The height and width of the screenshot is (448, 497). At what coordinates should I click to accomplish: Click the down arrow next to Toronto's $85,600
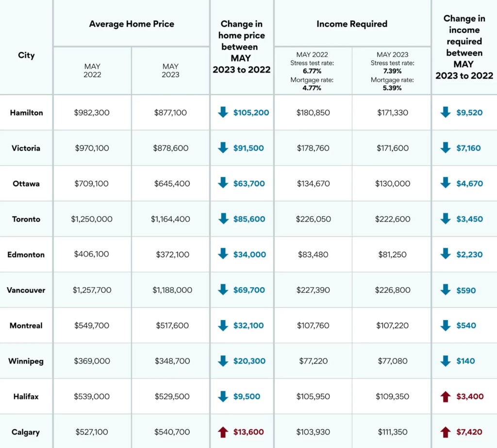[x=223, y=219]
